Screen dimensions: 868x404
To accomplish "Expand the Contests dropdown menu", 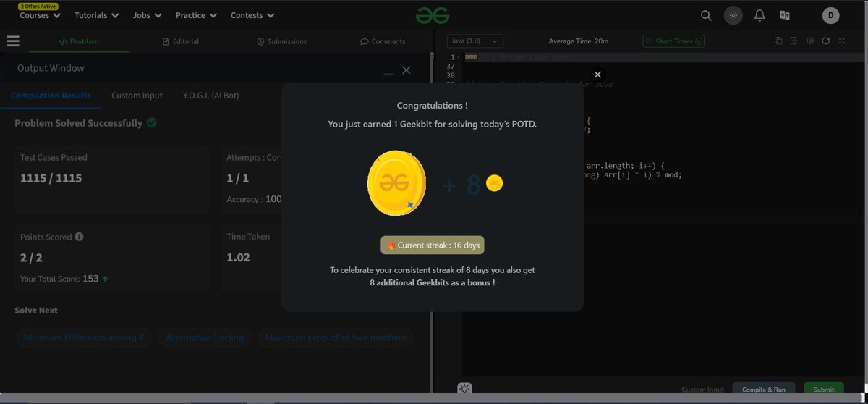I will point(252,15).
